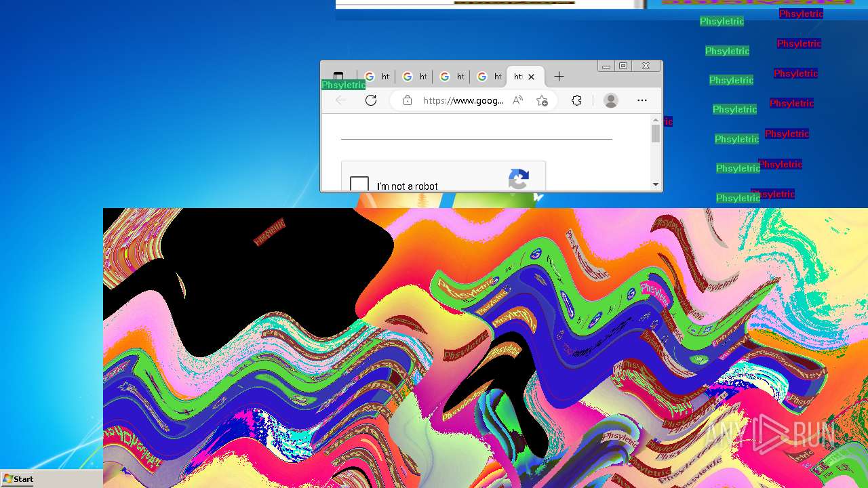This screenshot has height=488, width=868.
Task: Refresh the current page
Action: (371, 100)
